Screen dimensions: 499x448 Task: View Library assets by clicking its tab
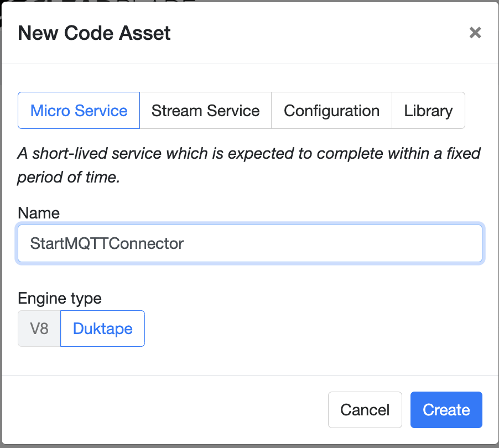[428, 110]
